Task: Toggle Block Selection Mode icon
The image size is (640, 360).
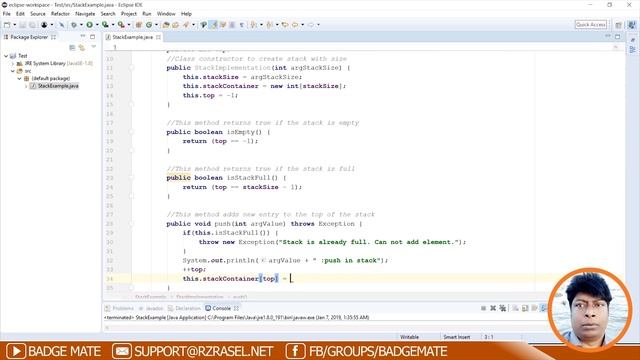Action: pyautogui.click(x=232, y=25)
